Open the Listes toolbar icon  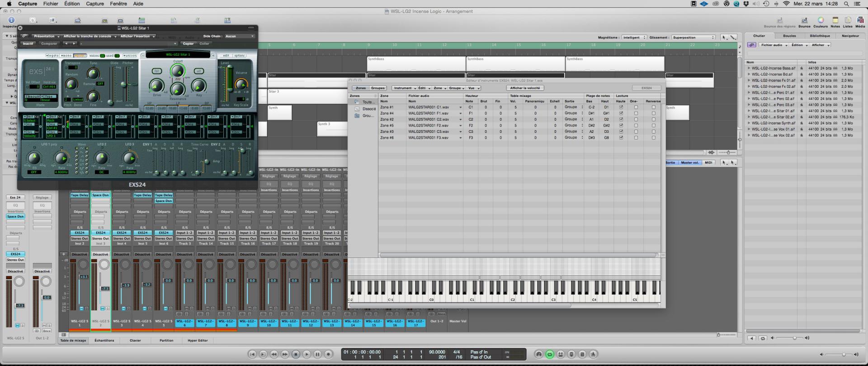[848, 20]
